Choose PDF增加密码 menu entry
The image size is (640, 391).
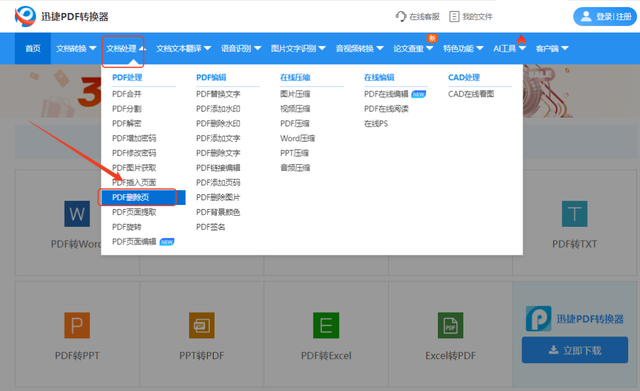tap(134, 138)
